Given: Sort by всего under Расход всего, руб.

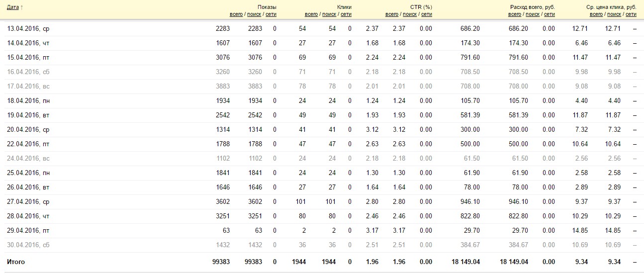Looking at the screenshot, I should point(515,14).
